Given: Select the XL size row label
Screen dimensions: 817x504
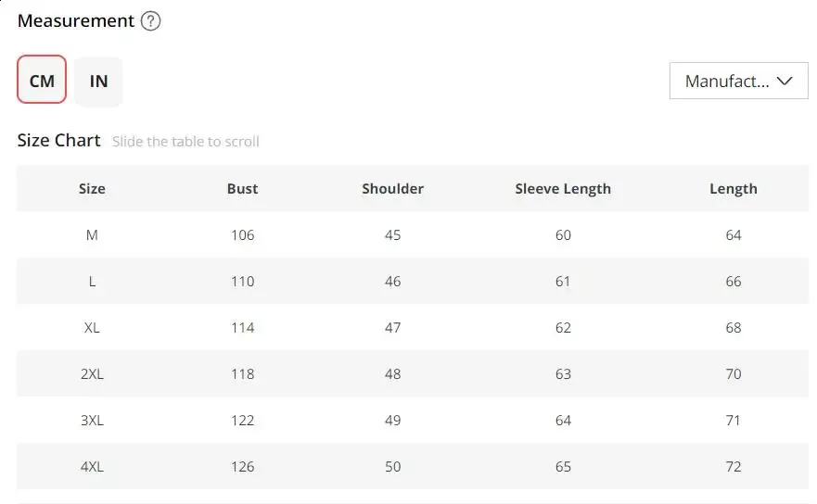Looking at the screenshot, I should click(x=92, y=328).
